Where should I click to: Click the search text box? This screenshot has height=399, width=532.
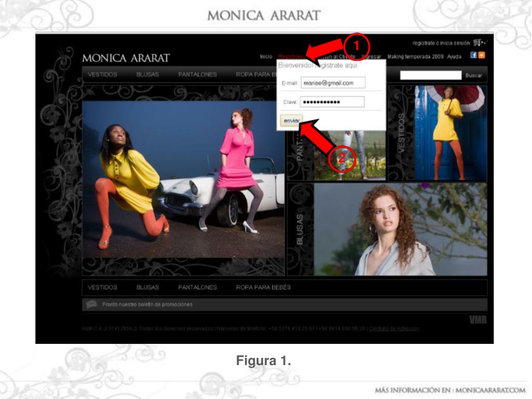pos(431,75)
